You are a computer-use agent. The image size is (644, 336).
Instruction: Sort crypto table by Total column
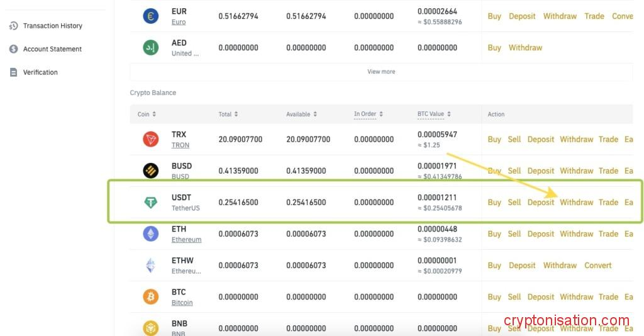point(228,114)
